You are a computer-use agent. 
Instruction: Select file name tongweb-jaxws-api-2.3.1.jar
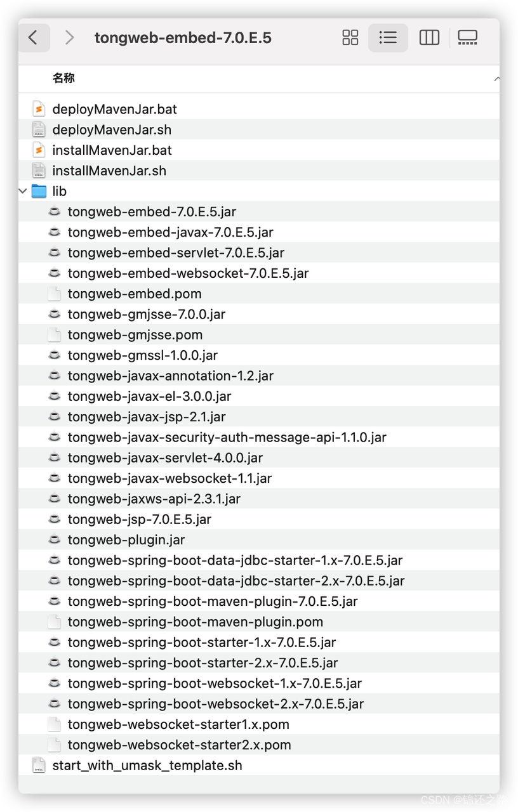click(154, 499)
